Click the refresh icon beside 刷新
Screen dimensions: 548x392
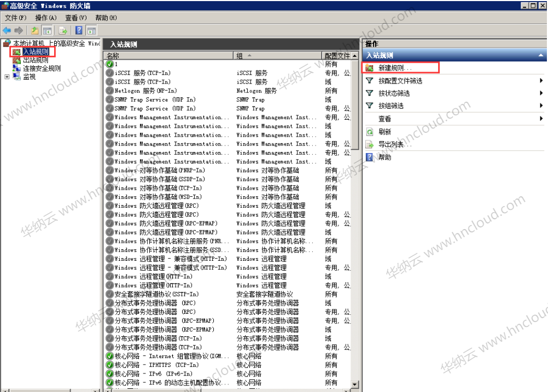[x=369, y=132]
